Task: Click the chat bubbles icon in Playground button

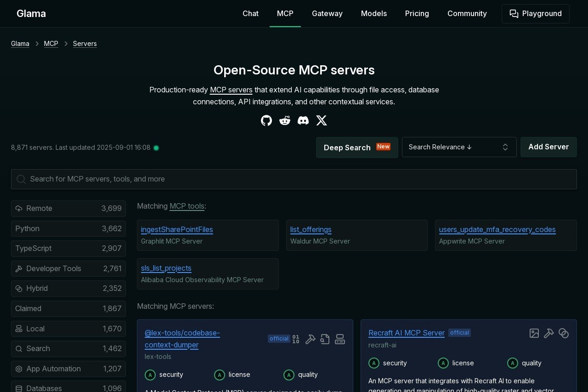Action: (x=514, y=14)
